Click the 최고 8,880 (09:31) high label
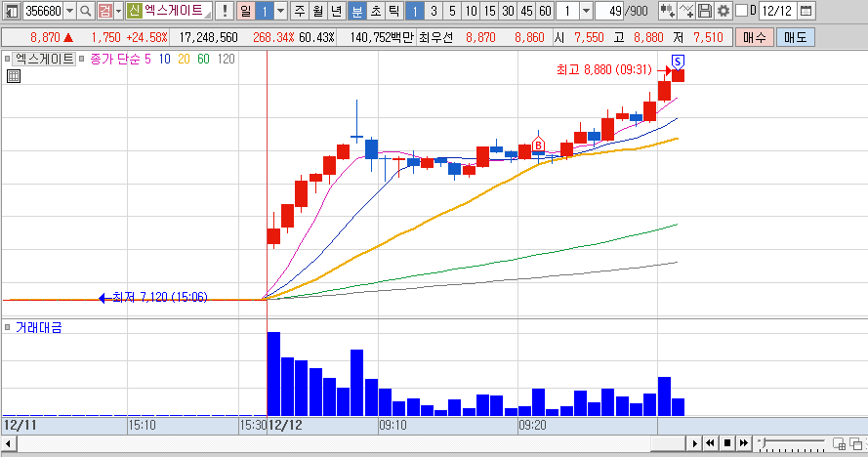The height and width of the screenshot is (457, 868). [604, 69]
